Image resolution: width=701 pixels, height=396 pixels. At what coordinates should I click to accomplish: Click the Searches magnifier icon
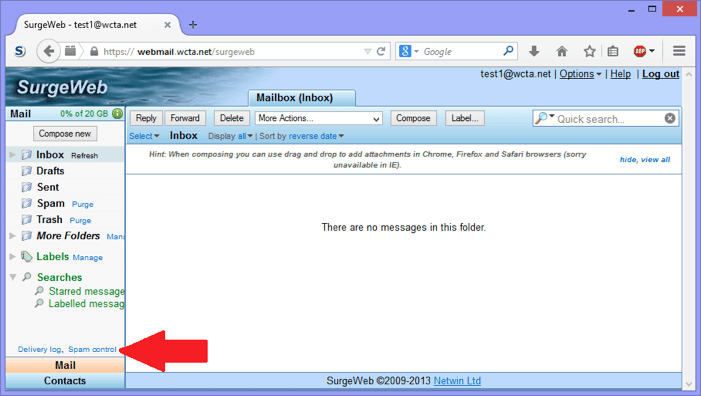[27, 277]
